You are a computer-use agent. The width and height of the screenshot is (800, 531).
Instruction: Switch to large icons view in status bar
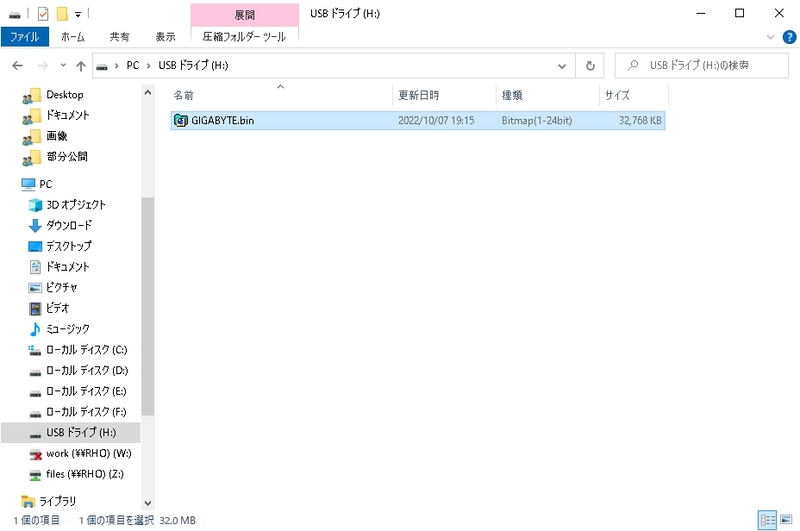tap(786, 520)
